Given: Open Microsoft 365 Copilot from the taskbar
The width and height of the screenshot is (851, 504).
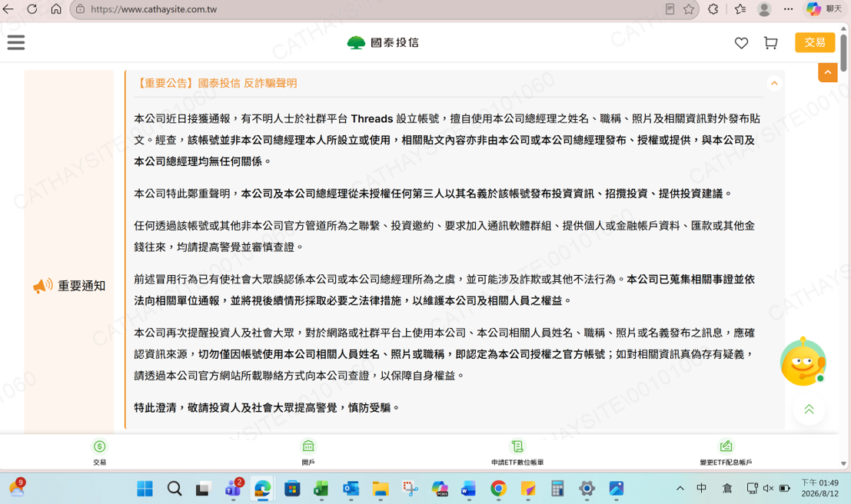Looking at the screenshot, I should 440,489.
